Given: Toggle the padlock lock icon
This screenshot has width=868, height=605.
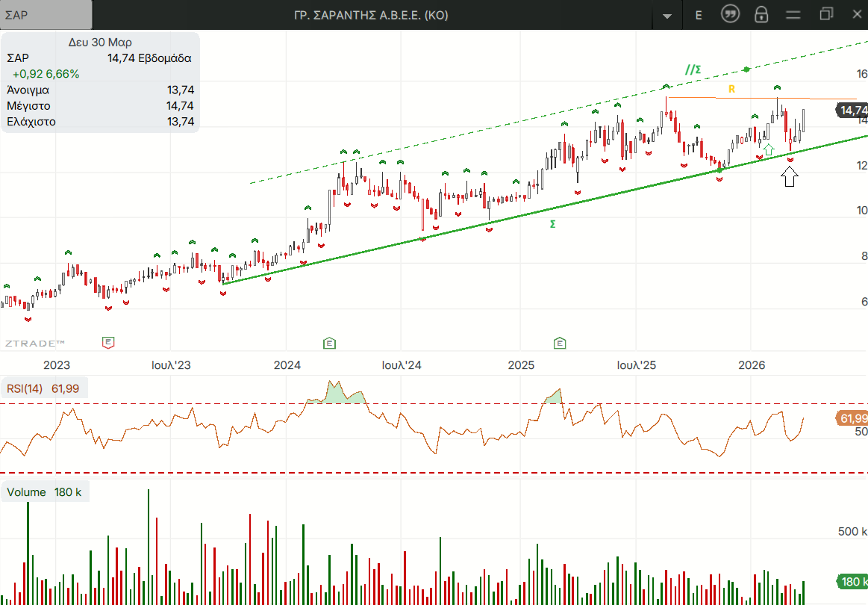Looking at the screenshot, I should tap(761, 15).
